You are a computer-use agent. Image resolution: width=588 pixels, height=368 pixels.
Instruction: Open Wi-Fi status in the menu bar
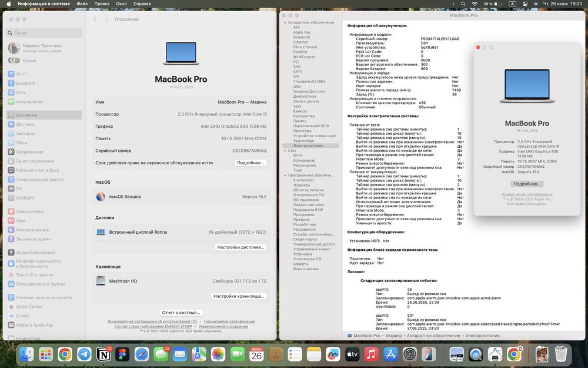pyautogui.click(x=475, y=4)
